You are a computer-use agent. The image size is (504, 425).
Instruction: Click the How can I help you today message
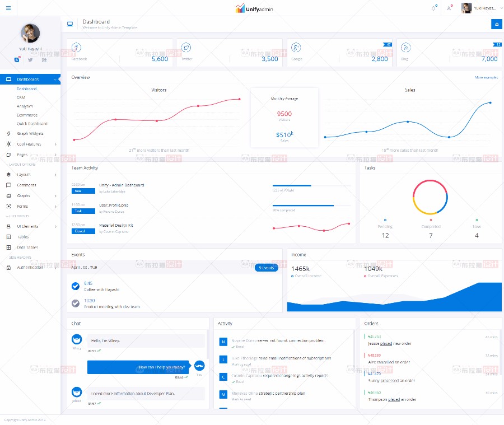tap(139, 367)
